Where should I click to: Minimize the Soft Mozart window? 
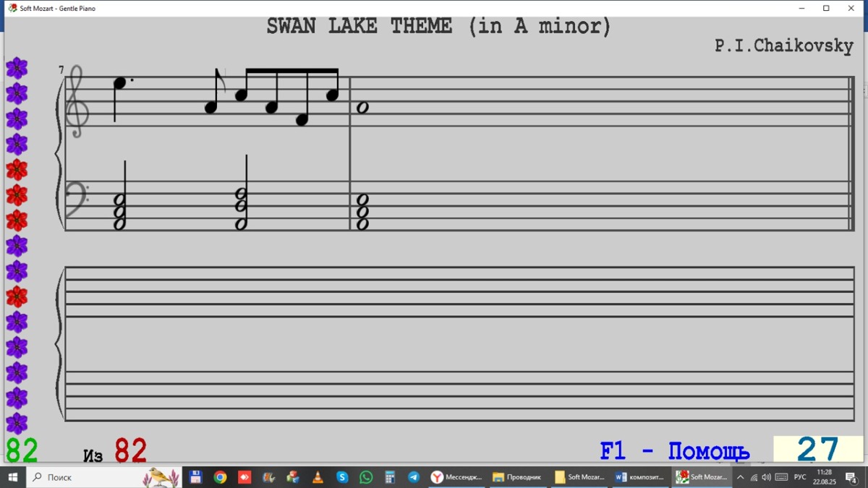click(x=802, y=9)
